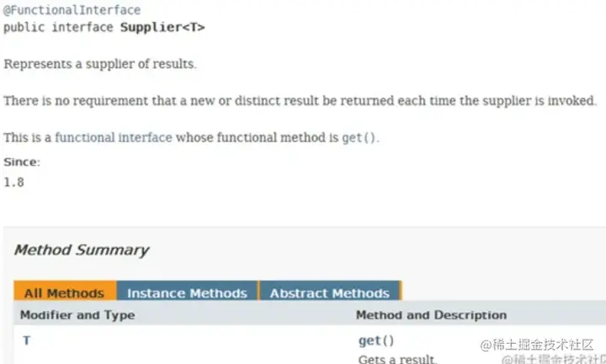606x364 pixels.
Task: Click the inline get() link in description sentence
Action: click(x=359, y=138)
